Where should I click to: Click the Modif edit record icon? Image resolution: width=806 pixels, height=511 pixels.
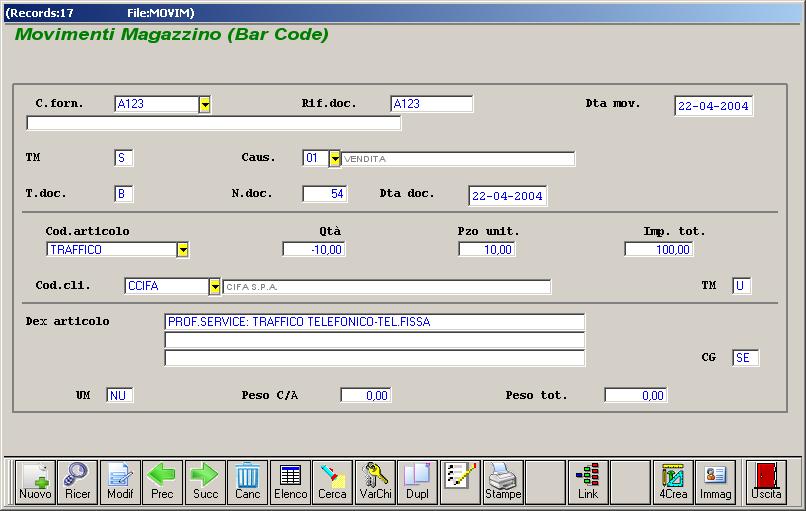(x=120, y=482)
